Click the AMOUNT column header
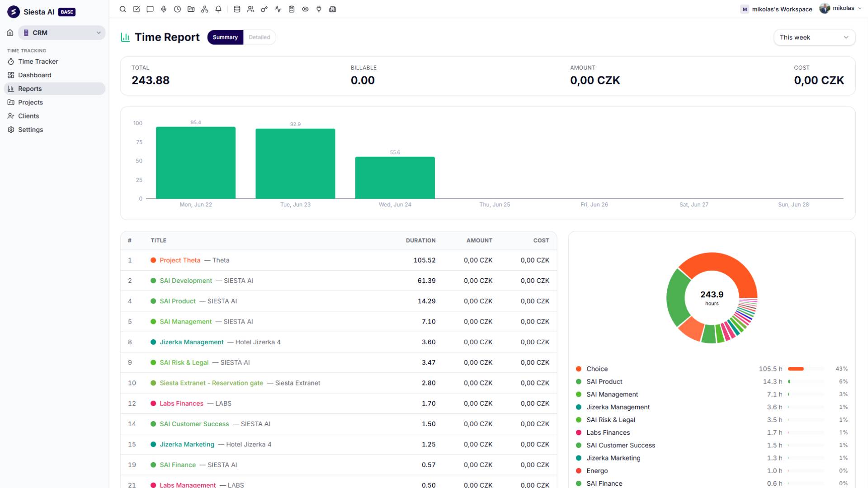Viewport: 868px width, 488px height. [479, 240]
